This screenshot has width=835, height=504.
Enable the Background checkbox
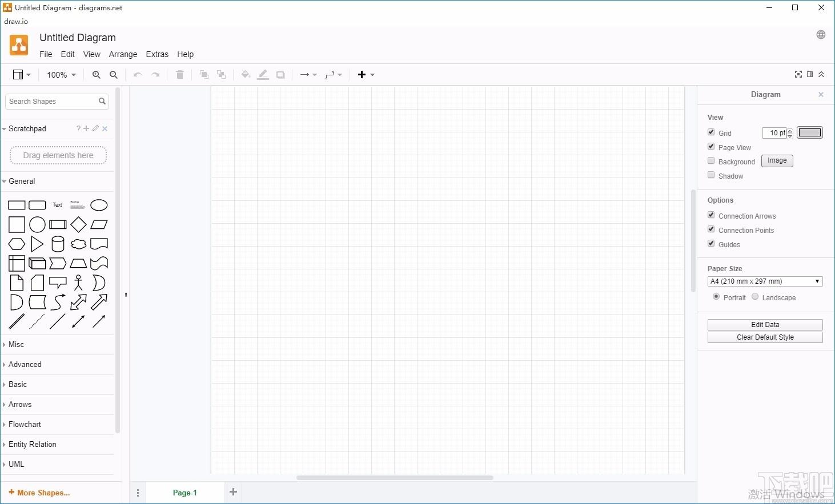(711, 160)
